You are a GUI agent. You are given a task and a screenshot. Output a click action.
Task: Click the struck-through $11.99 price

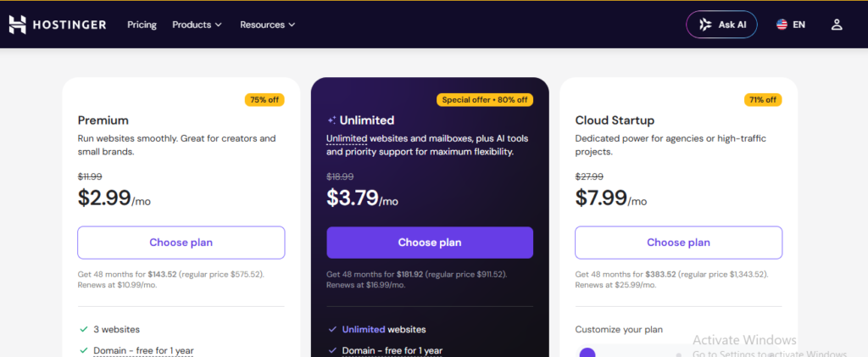click(90, 176)
